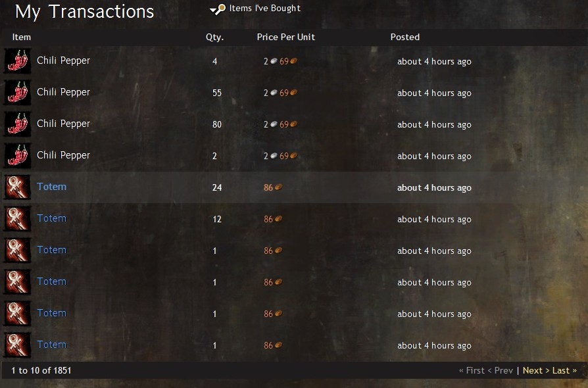Viewport: 588px width, 388px height.
Task: Go to the Next page of transactions
Action: 536,370
